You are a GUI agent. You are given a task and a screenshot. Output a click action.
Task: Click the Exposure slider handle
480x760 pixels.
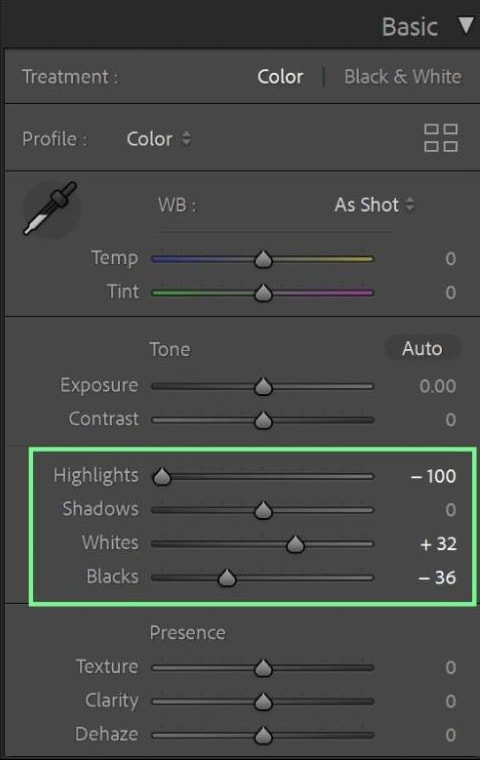tap(263, 387)
